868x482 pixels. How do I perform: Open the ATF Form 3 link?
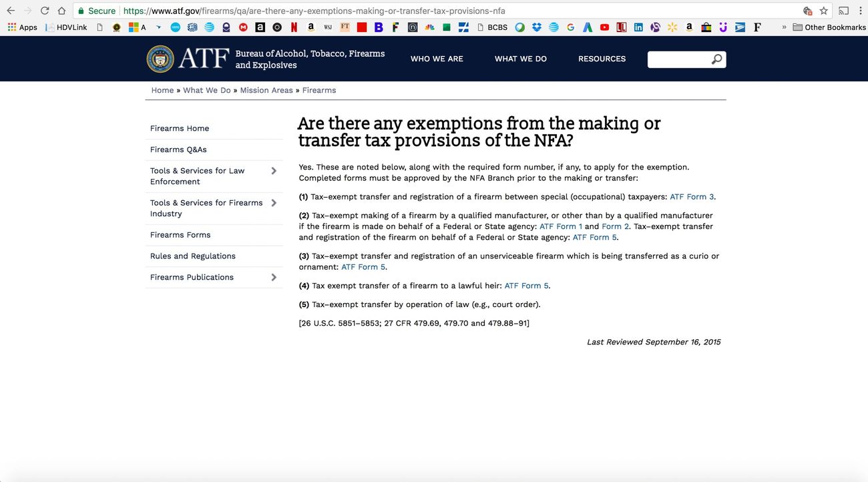coord(692,197)
